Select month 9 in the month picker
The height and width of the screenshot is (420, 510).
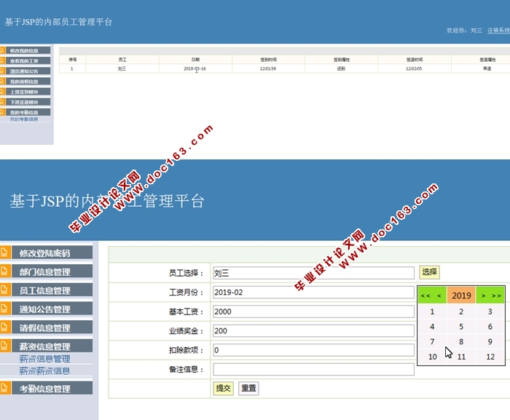coord(490,341)
